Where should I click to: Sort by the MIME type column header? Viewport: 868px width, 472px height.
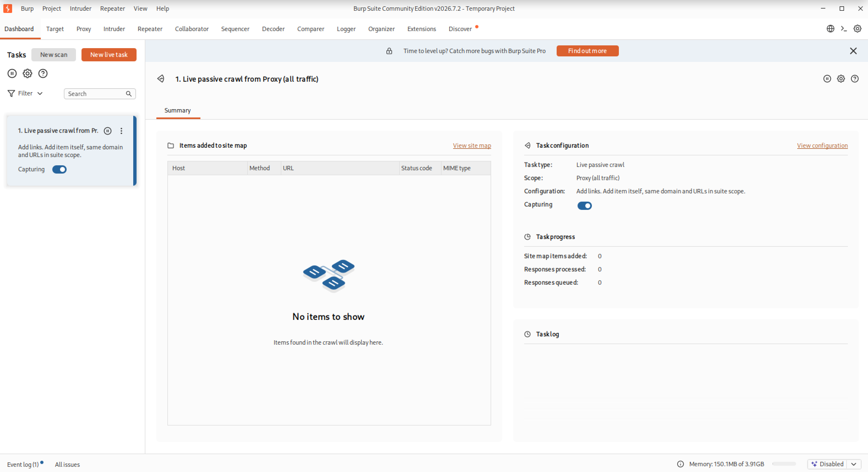pos(466,168)
